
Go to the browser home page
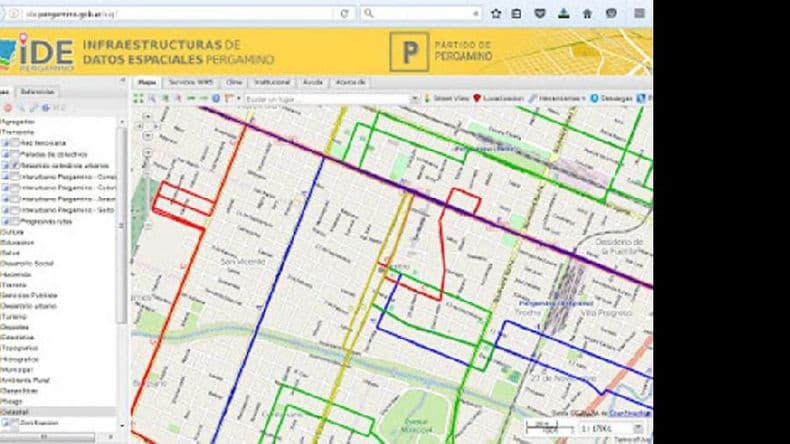click(587, 14)
